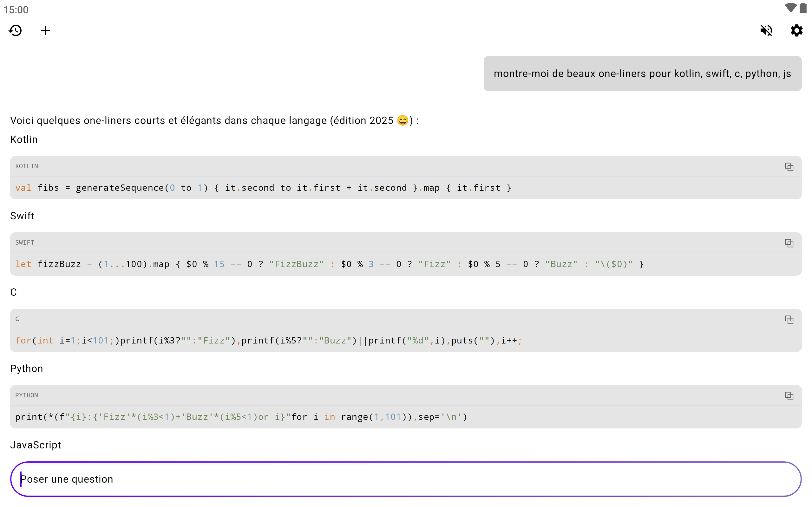Click the battery status icon
Image resolution: width=812 pixels, height=507 pixels.
[803, 8]
